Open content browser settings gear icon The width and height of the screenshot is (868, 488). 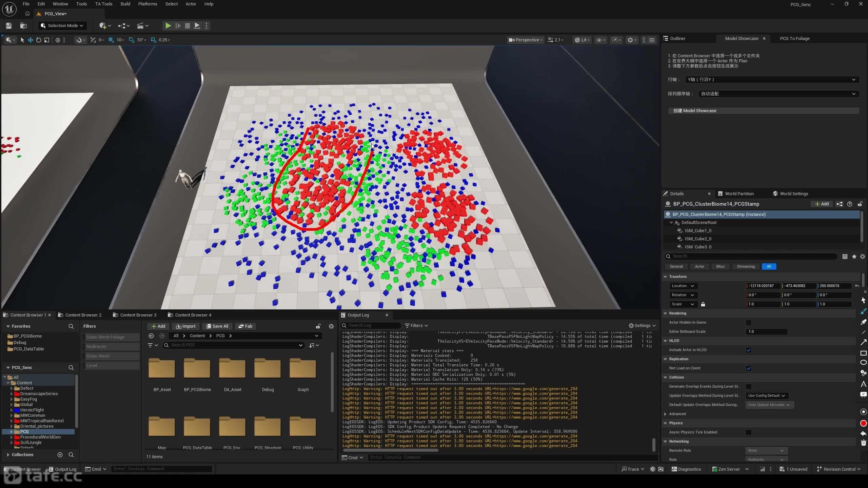(331, 326)
